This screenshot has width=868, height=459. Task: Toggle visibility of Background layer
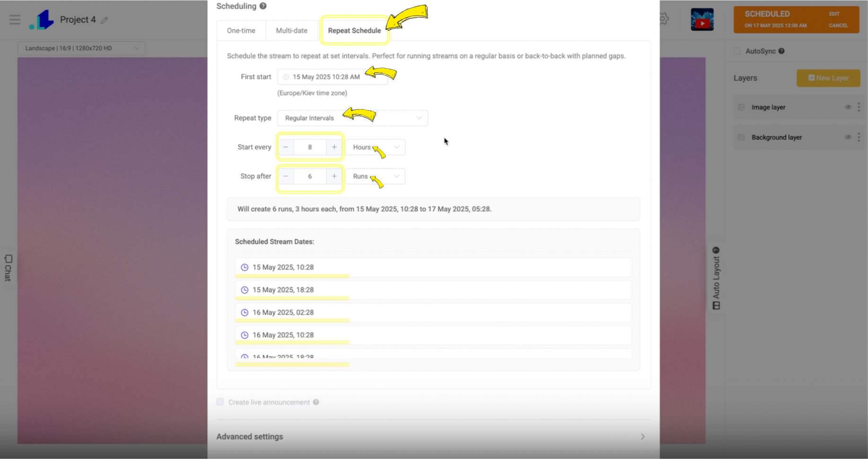pos(848,138)
